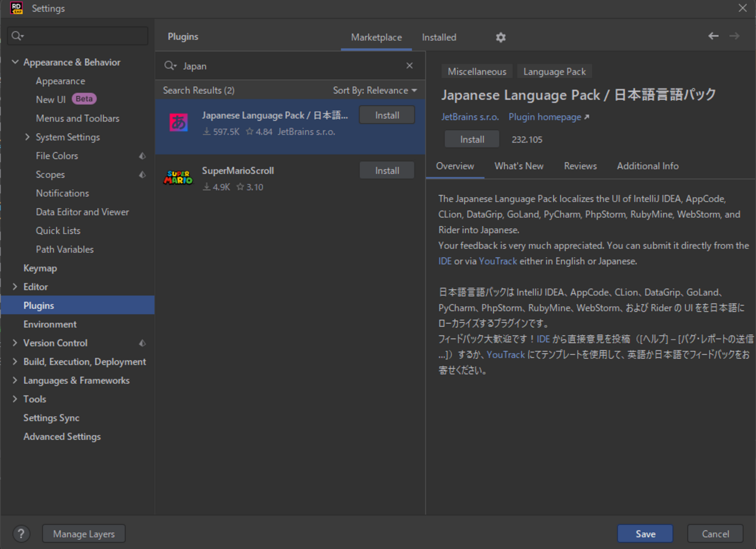The width and height of the screenshot is (756, 549).
Task: Switch to the Installed plugins tab
Action: pyautogui.click(x=439, y=37)
